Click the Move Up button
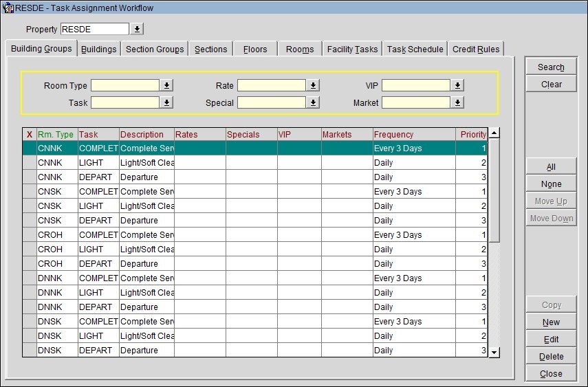The width and height of the screenshot is (588, 387). click(x=551, y=201)
